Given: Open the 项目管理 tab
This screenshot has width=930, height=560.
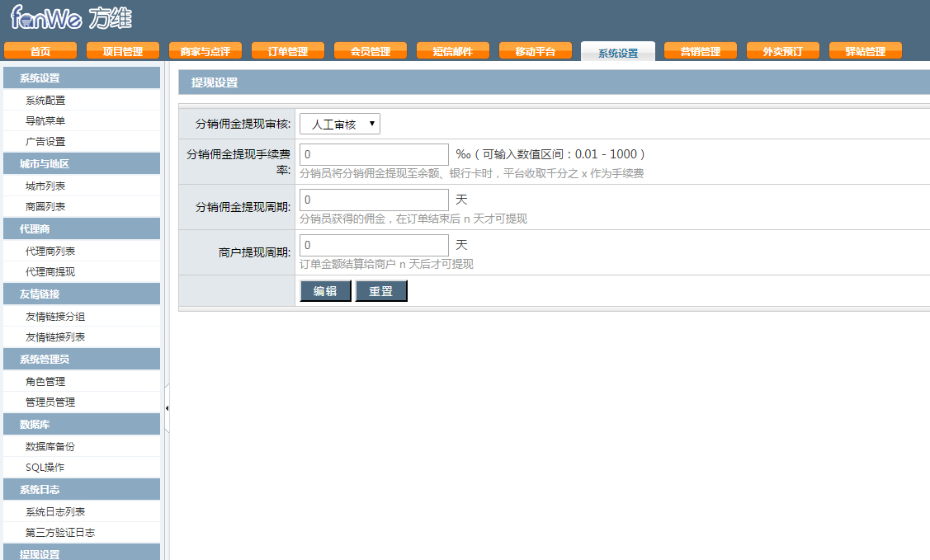Looking at the screenshot, I should point(122,51).
